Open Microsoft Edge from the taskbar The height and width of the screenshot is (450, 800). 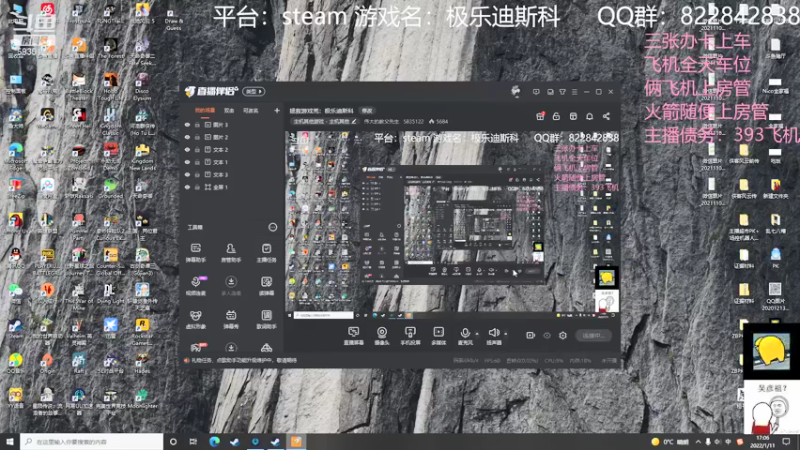[x=214, y=441]
